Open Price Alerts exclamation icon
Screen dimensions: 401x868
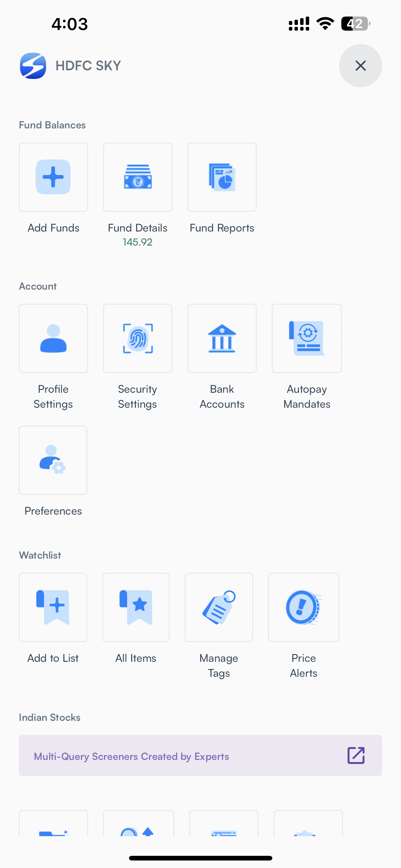303,607
